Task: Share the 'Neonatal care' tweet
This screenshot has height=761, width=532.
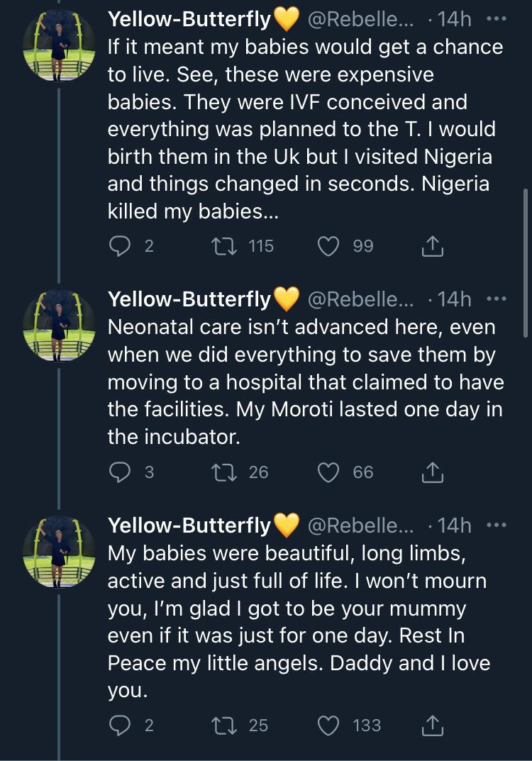Action: click(432, 472)
